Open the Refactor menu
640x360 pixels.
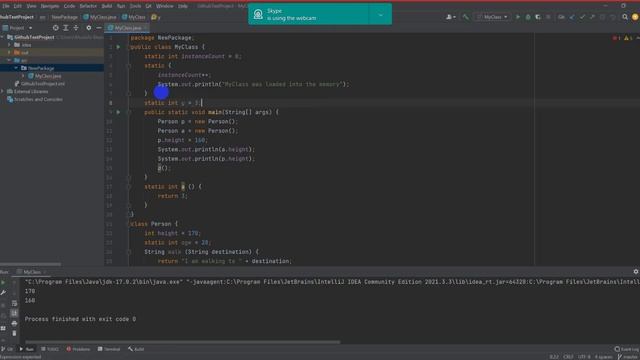coord(88,6)
